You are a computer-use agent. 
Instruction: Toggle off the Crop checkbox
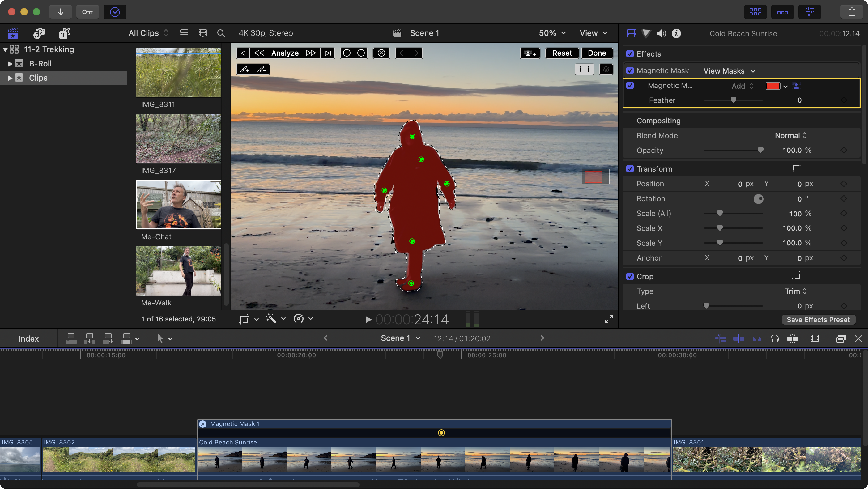tap(630, 276)
